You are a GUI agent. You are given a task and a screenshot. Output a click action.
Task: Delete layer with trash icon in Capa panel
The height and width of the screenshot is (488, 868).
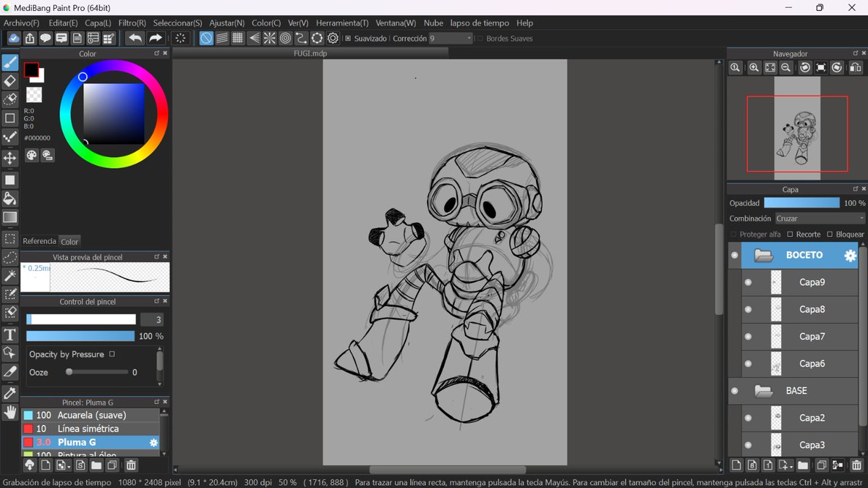856,466
